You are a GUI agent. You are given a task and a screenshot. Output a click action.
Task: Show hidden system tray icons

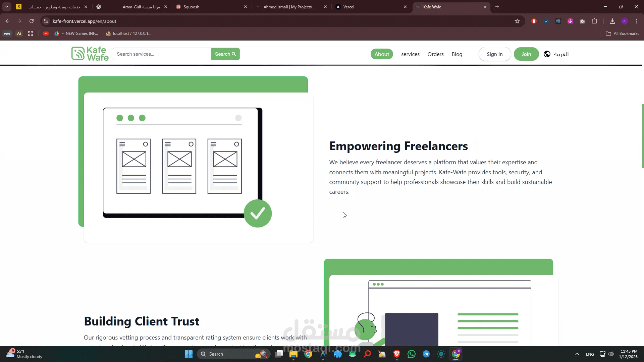coord(577,354)
